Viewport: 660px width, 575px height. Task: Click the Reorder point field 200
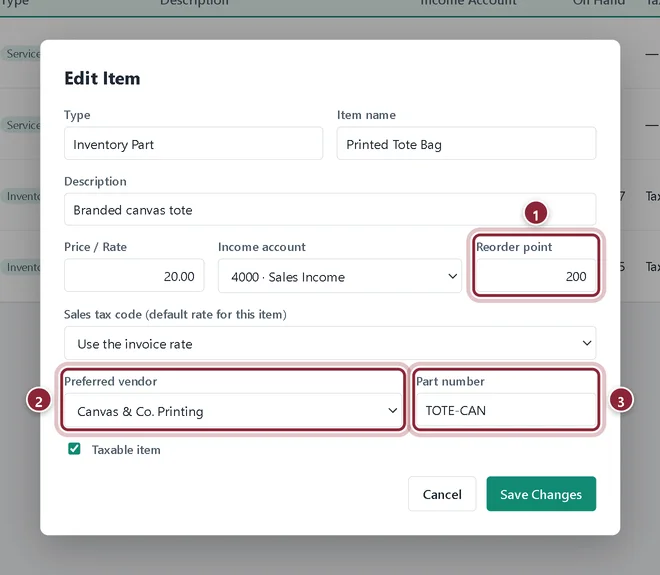(x=536, y=276)
